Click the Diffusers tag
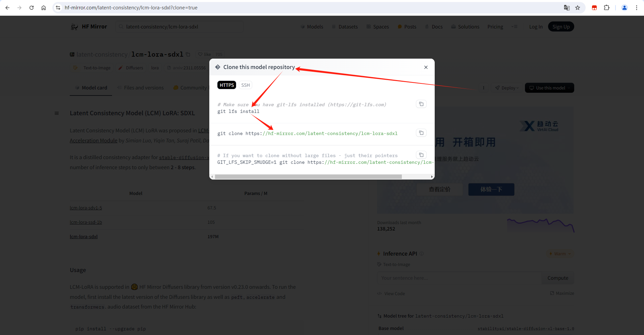Image resolution: width=644 pixels, height=335 pixels. [131, 68]
